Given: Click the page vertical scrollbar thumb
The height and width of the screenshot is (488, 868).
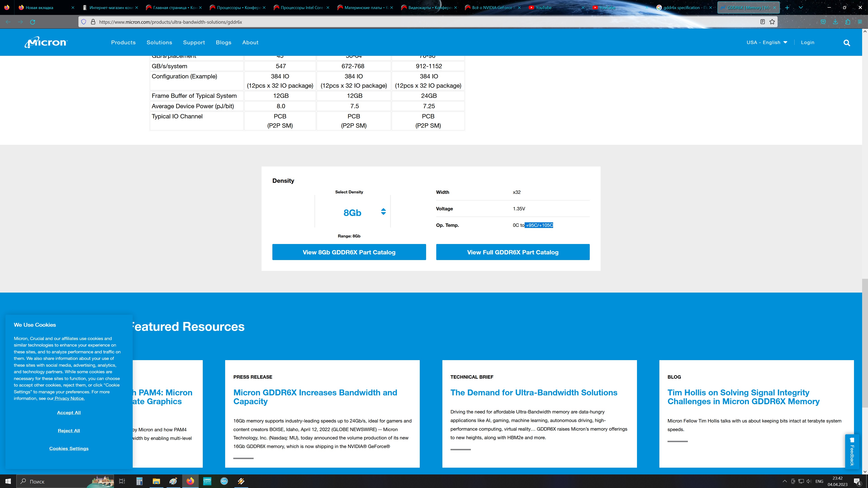Looking at the screenshot, I should [x=865, y=343].
